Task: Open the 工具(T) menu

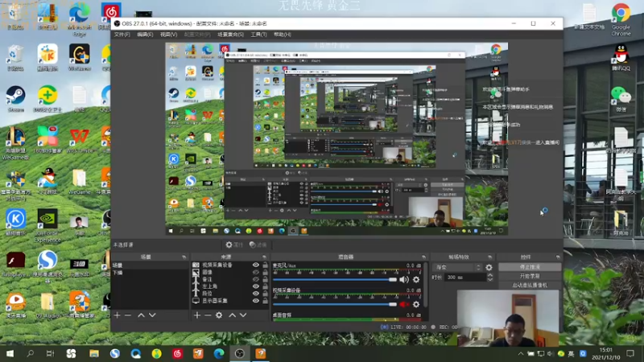Action: pyautogui.click(x=258, y=35)
